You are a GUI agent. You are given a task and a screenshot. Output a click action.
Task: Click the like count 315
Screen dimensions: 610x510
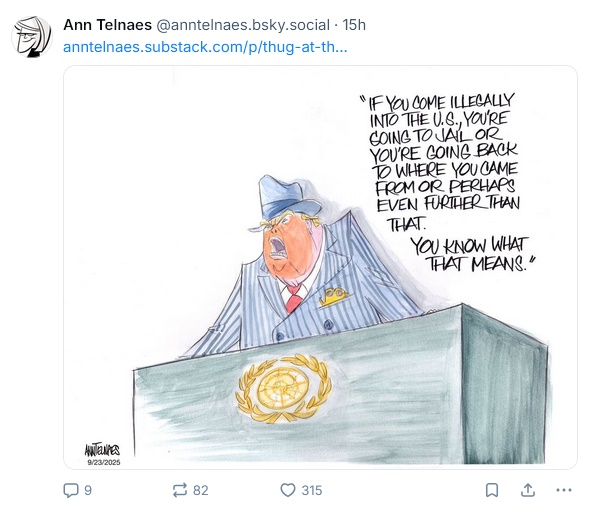tap(312, 490)
